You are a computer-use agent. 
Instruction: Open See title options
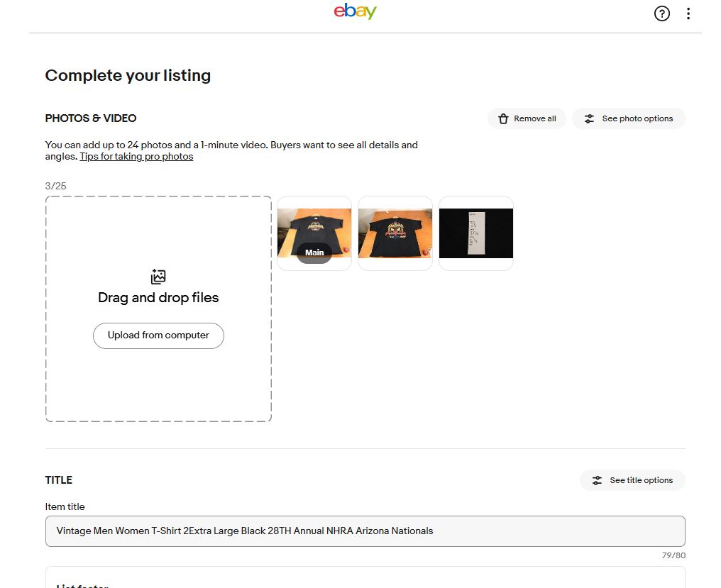click(632, 480)
